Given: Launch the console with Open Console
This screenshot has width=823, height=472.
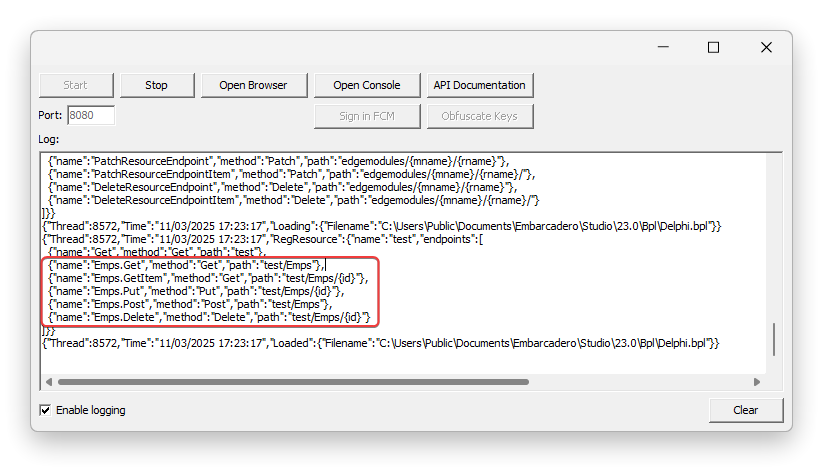Looking at the screenshot, I should pos(367,85).
